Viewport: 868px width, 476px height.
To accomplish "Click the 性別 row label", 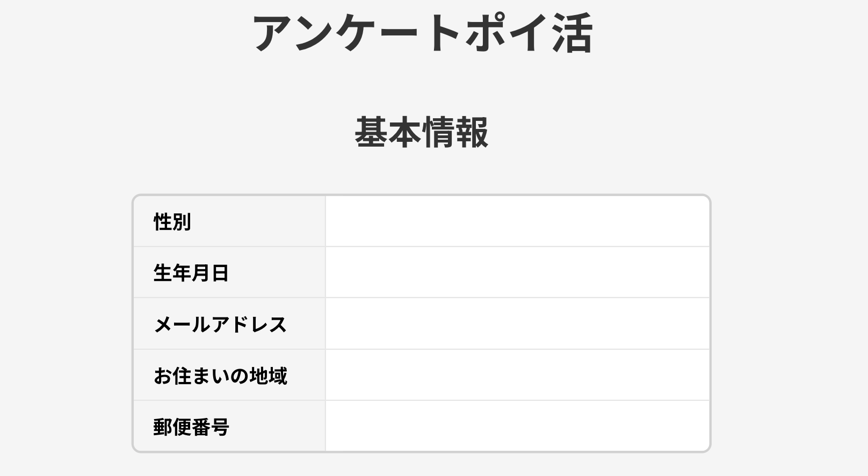I will point(172,222).
